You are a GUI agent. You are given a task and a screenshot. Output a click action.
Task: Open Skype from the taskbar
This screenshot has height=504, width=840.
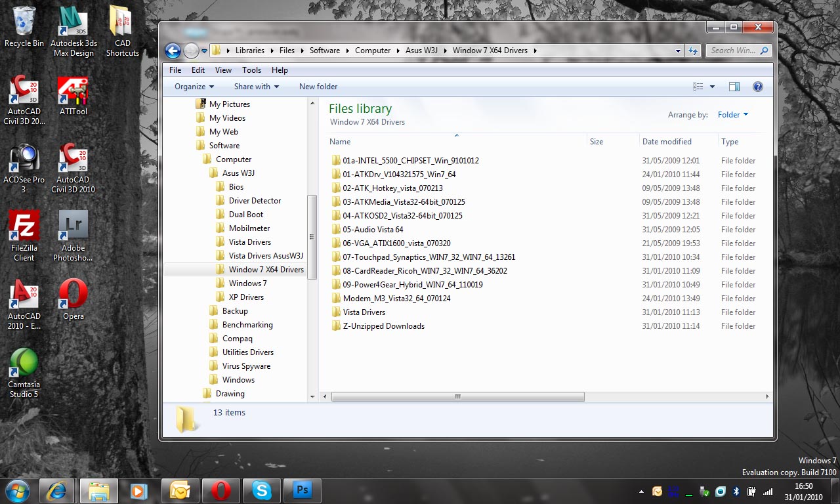pyautogui.click(x=262, y=490)
